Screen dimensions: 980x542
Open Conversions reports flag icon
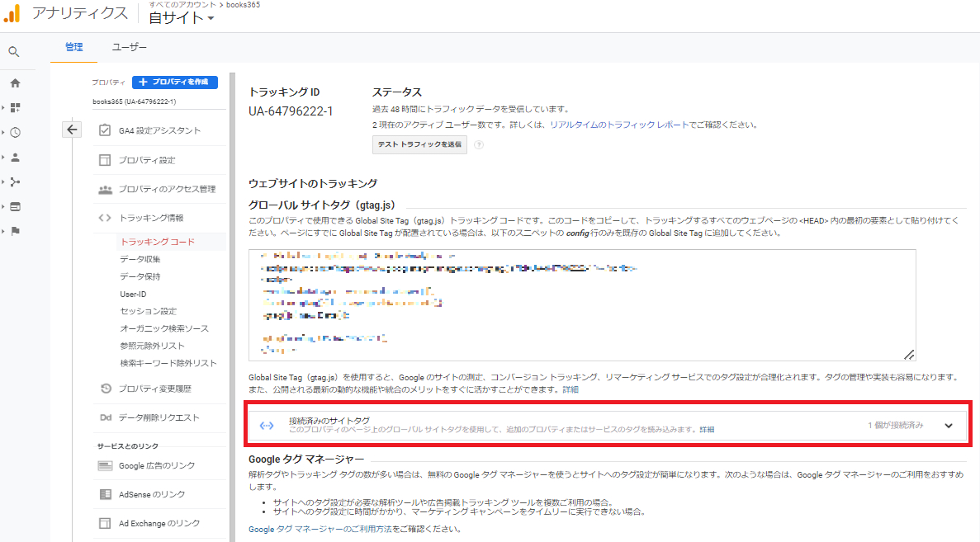(15, 231)
